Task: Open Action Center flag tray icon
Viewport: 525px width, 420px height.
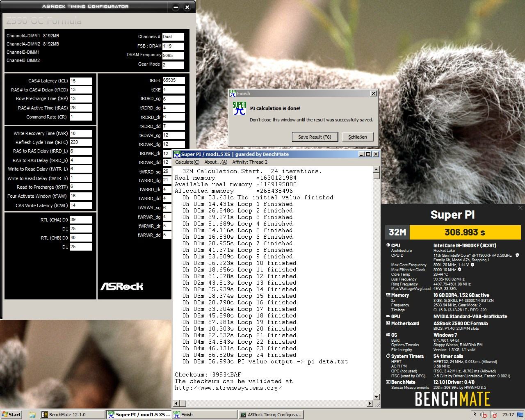Action: [x=493, y=415]
